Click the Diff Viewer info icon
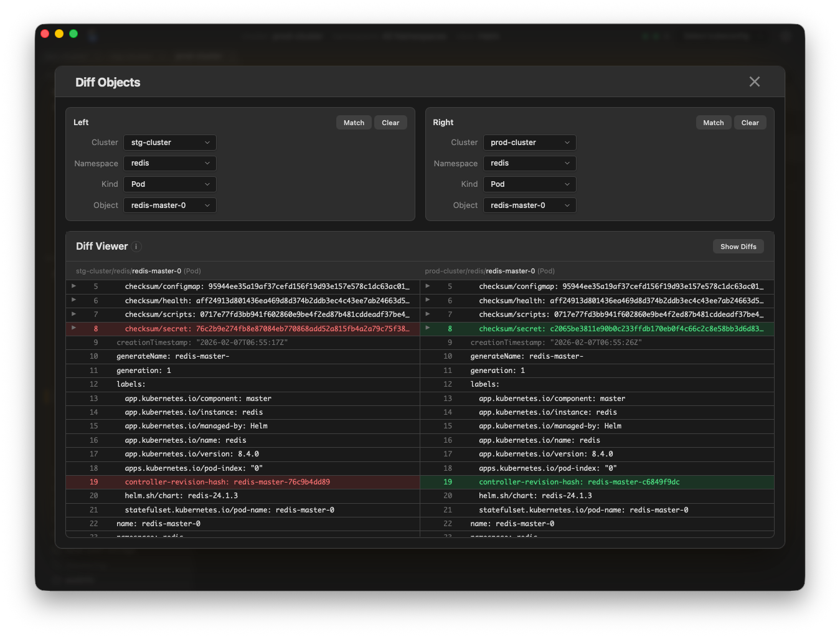 tap(136, 247)
